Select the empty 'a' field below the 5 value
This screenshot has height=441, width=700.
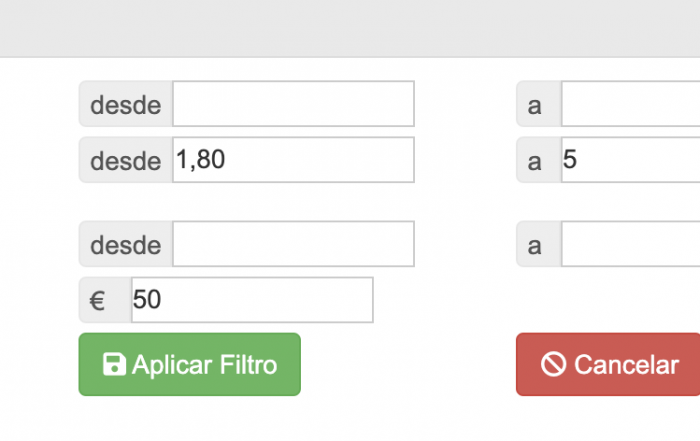[630, 244]
